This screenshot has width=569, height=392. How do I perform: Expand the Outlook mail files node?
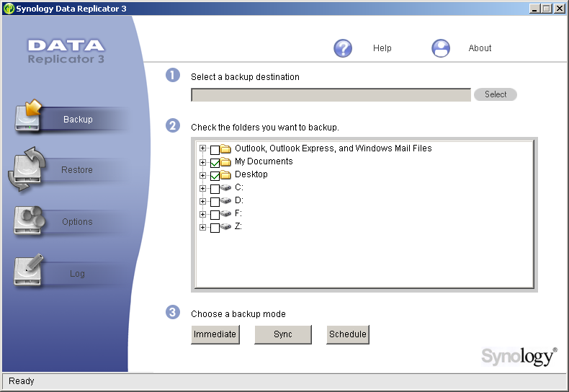pos(202,148)
